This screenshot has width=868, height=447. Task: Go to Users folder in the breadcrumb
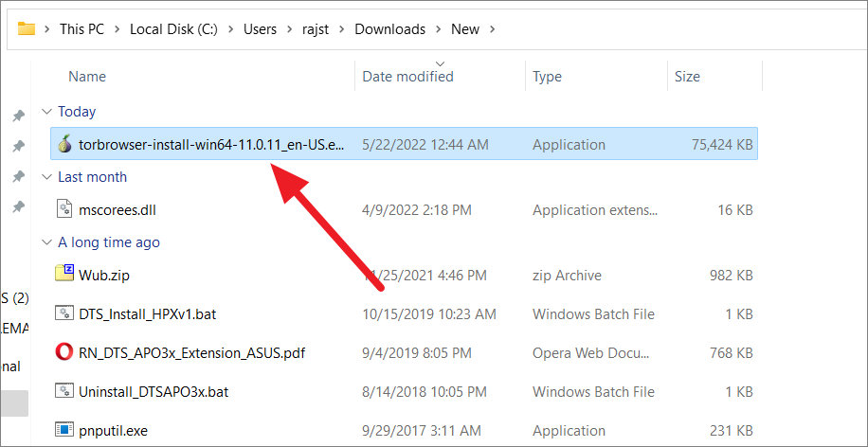pos(261,29)
